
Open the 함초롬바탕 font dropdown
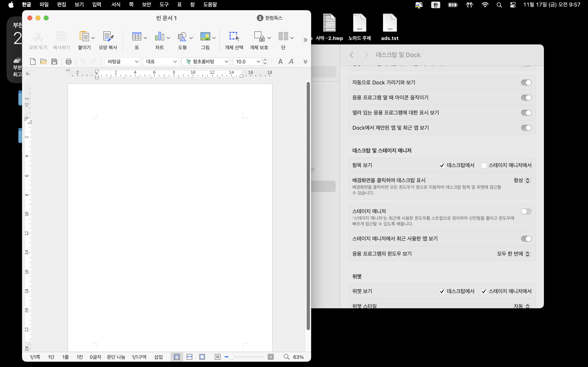(206, 62)
